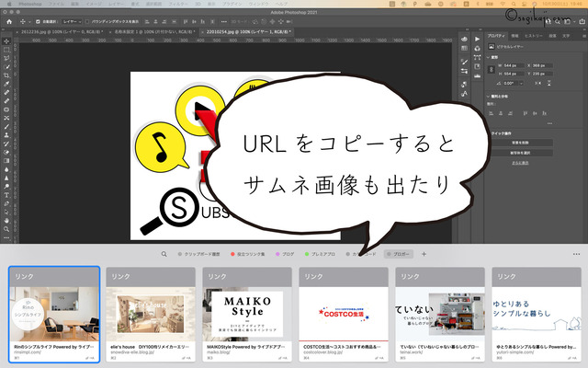Show more align options three dots
This screenshot has width=588, height=368.
pyautogui.click(x=549, y=123)
